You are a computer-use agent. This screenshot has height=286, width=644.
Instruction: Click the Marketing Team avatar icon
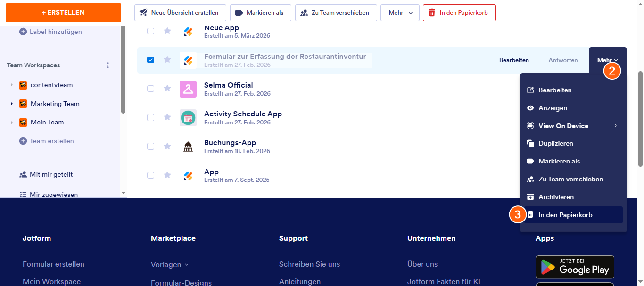click(23, 104)
